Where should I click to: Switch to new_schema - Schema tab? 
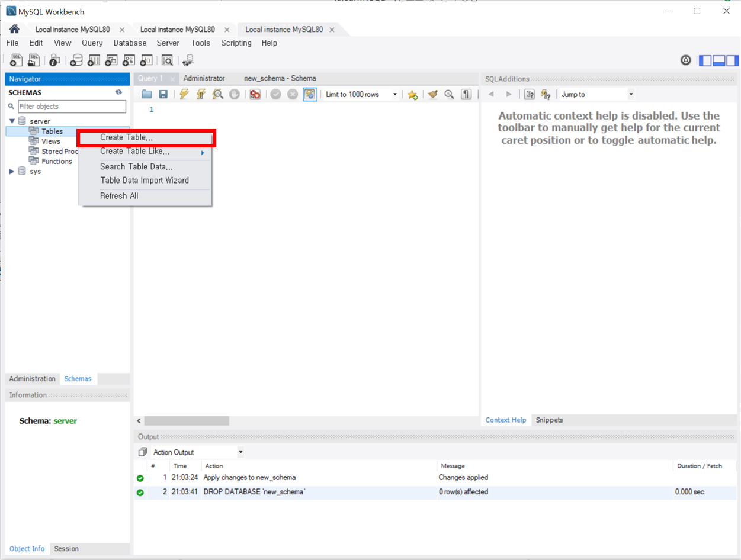click(280, 78)
